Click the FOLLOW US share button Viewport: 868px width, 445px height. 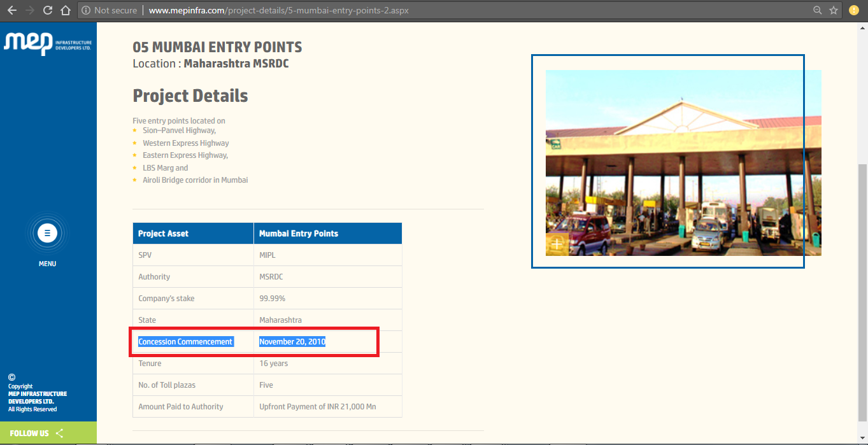[x=48, y=433]
